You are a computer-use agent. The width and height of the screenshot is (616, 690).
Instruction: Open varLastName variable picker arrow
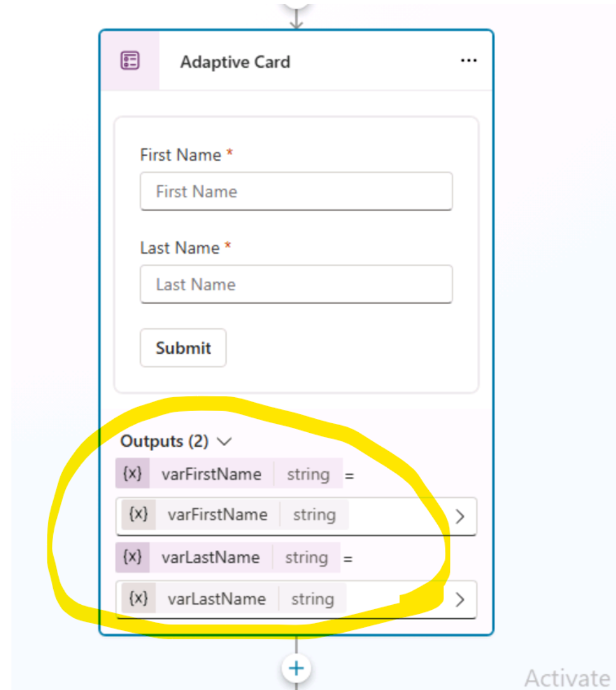460,599
